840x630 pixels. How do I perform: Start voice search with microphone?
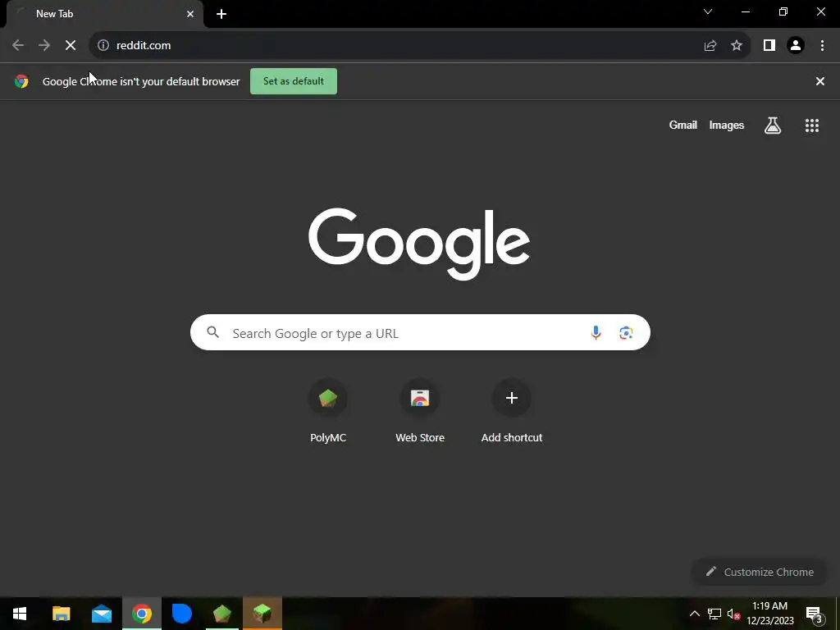(596, 333)
